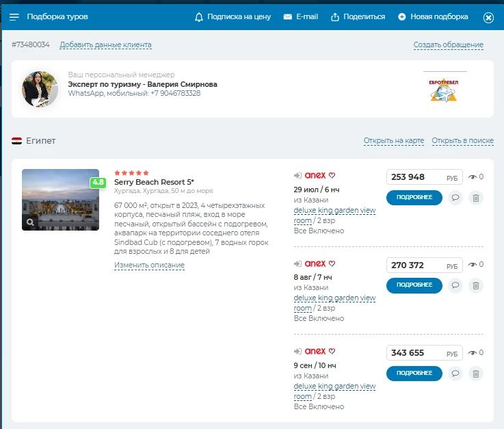
Task: Add comment to the 270 372 tour
Action: 455,285
